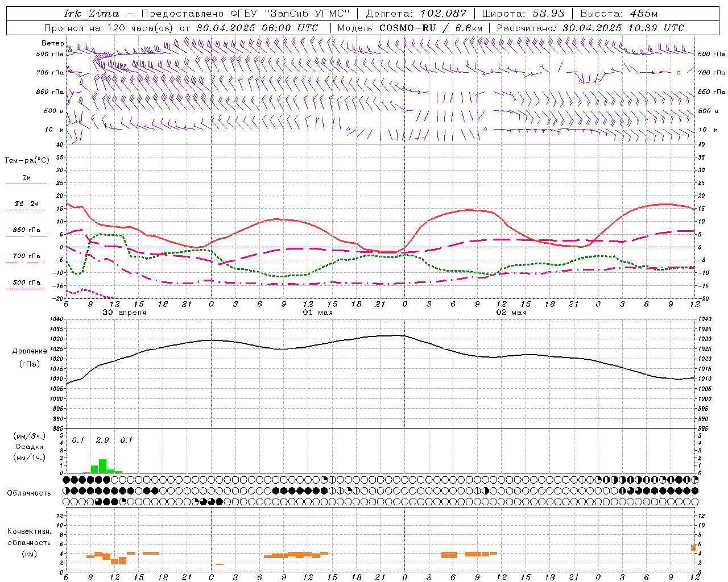Screen dimensions: 728x582
Task: Click the calm-wind circle on 700 гПа row
Action: click(679, 73)
